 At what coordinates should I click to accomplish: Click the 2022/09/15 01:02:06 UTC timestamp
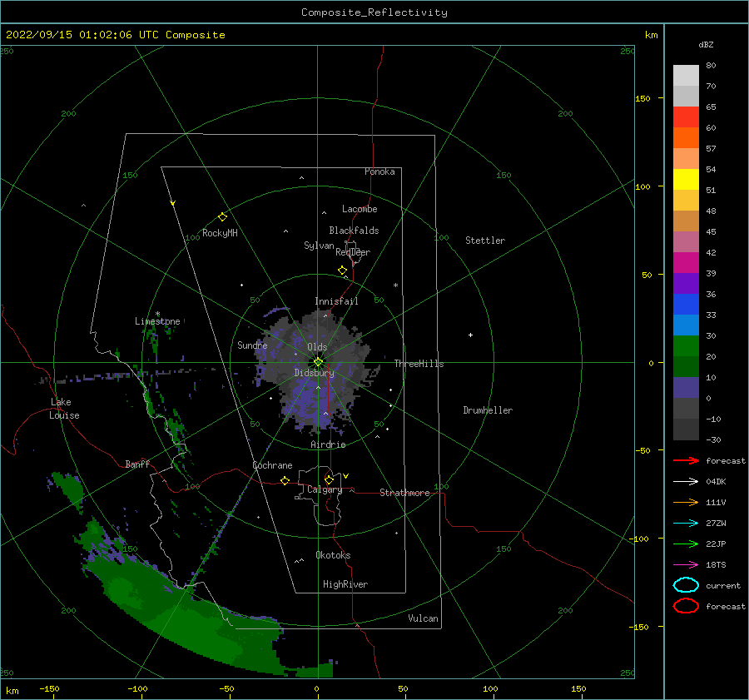point(82,35)
